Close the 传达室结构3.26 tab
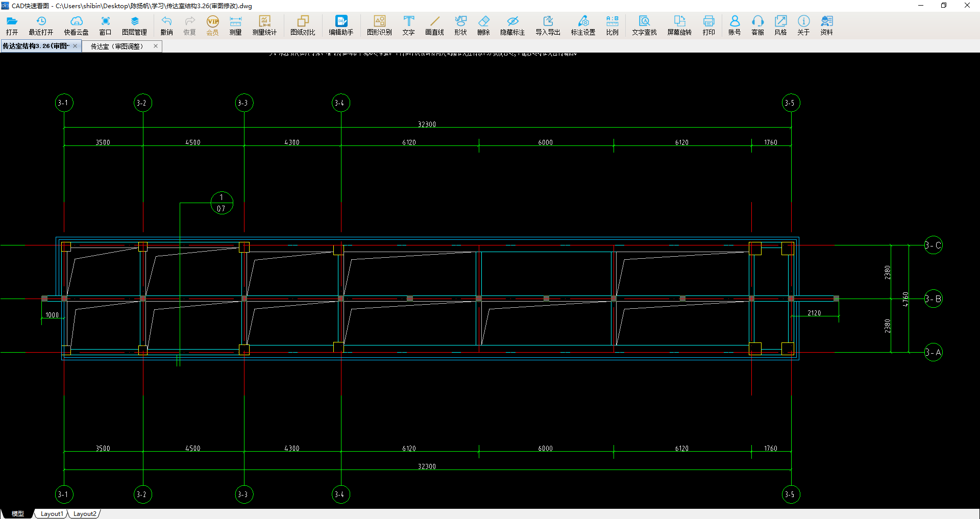Screen dimensions: 980x519 click(x=75, y=46)
